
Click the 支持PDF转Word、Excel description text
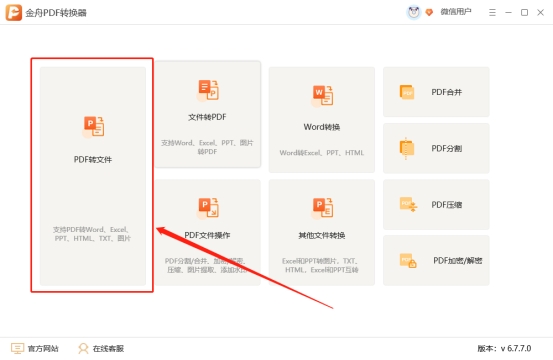coord(92,234)
